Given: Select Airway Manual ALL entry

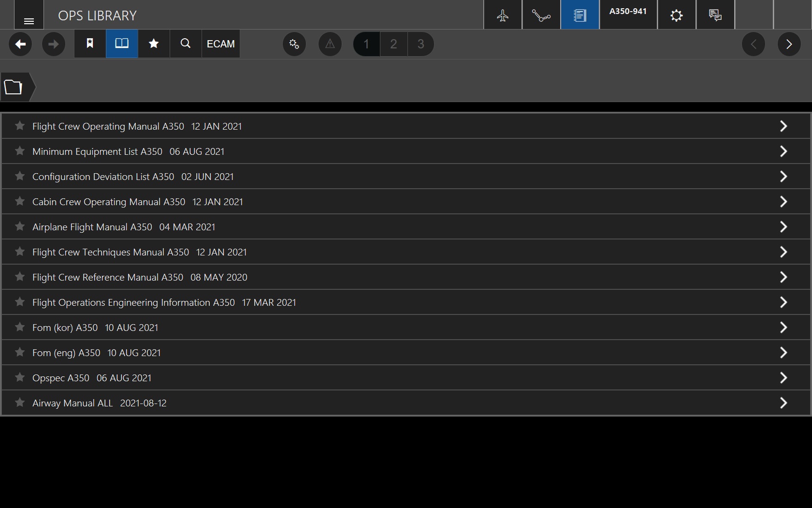Looking at the screenshot, I should pyautogui.click(x=406, y=403).
